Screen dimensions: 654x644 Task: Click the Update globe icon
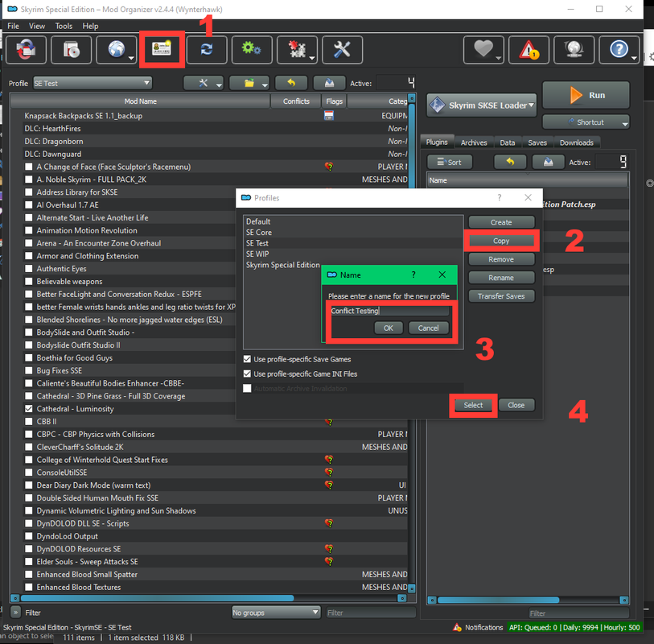click(574, 50)
